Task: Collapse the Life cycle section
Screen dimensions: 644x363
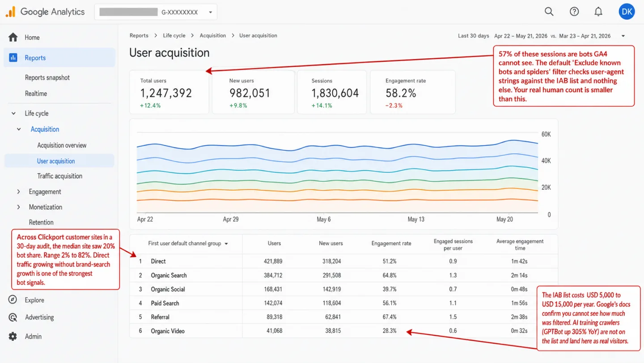Action: 14,114
